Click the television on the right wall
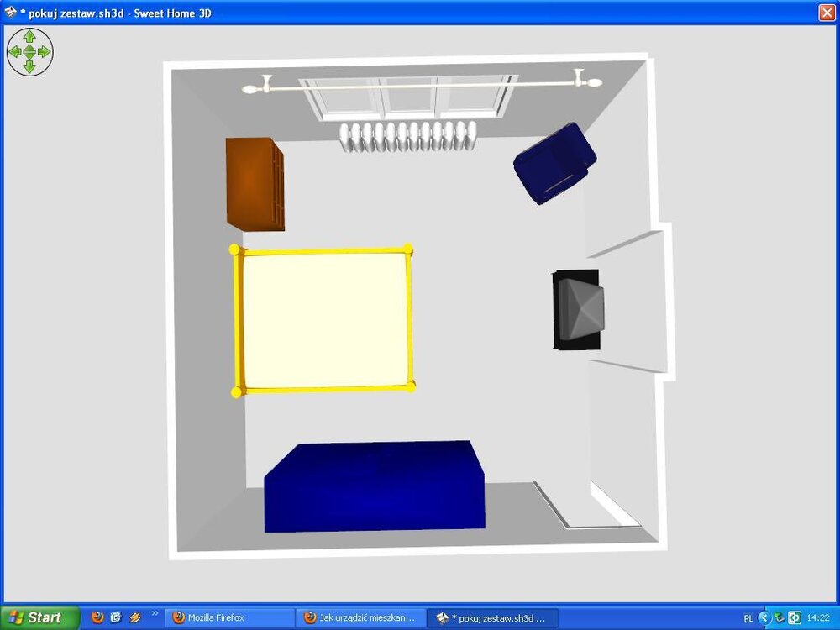This screenshot has width=840, height=630. pyautogui.click(x=577, y=309)
